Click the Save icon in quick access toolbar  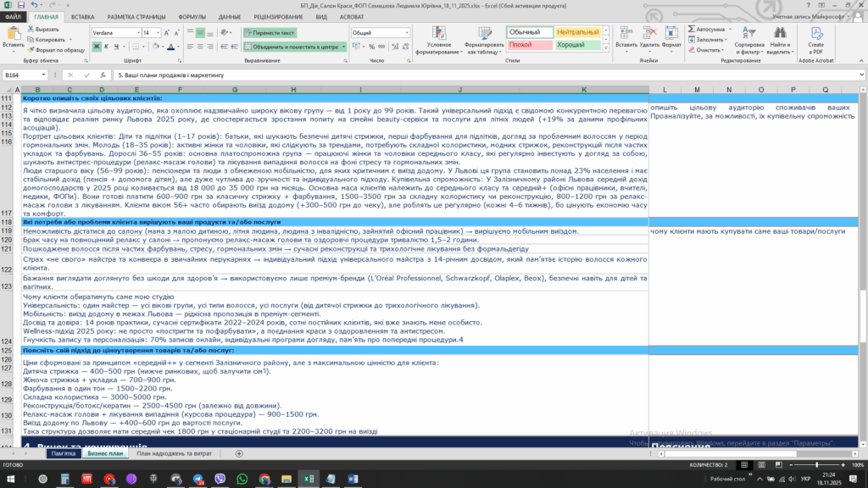pyautogui.click(x=19, y=5)
